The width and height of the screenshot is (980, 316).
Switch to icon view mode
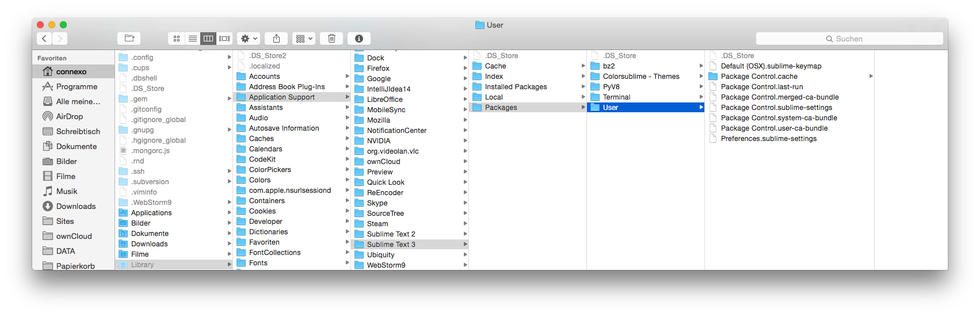177,39
